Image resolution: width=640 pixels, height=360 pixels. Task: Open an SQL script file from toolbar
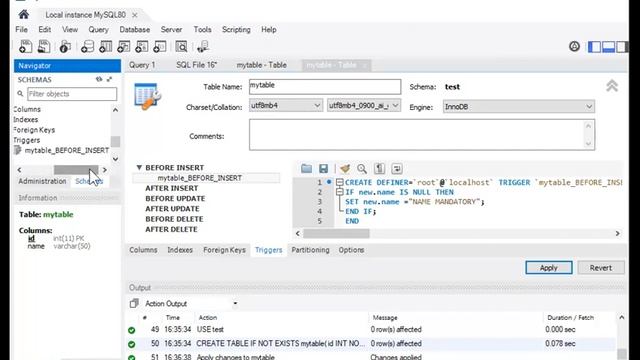pos(44,47)
